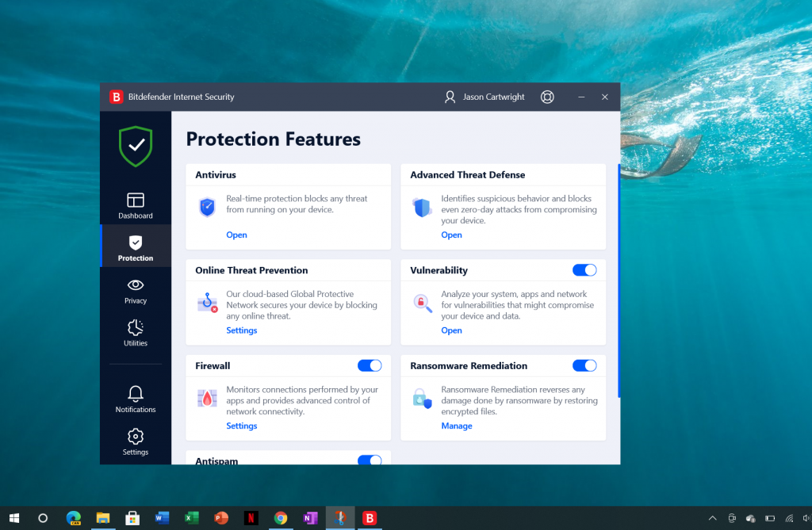Open Bitdefender from the taskbar
This screenshot has width=812, height=530.
tap(370, 518)
